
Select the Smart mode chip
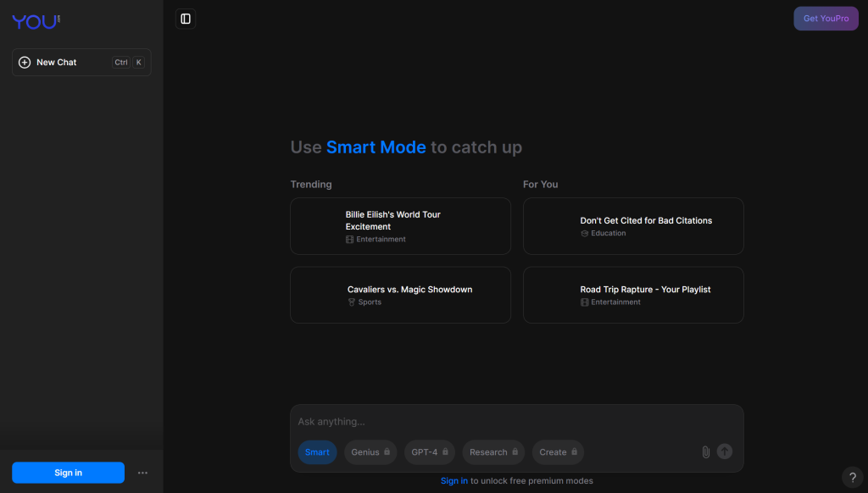pos(317,452)
